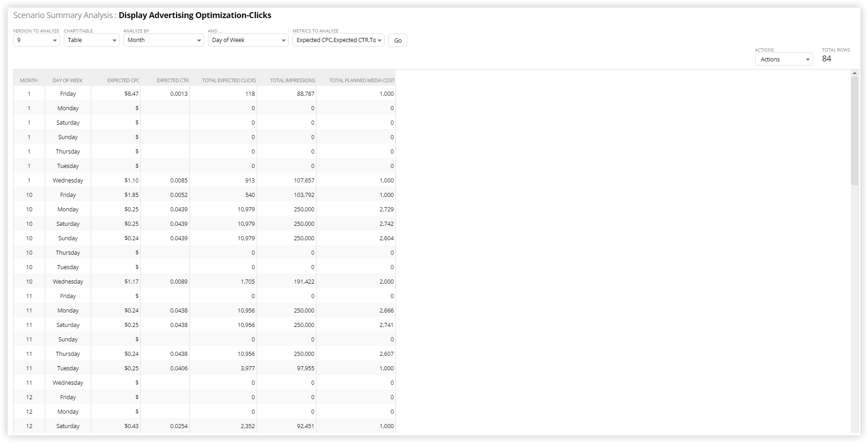This screenshot has width=868, height=443.
Task: Click the 2,607 media cost cell
Action: click(356, 354)
